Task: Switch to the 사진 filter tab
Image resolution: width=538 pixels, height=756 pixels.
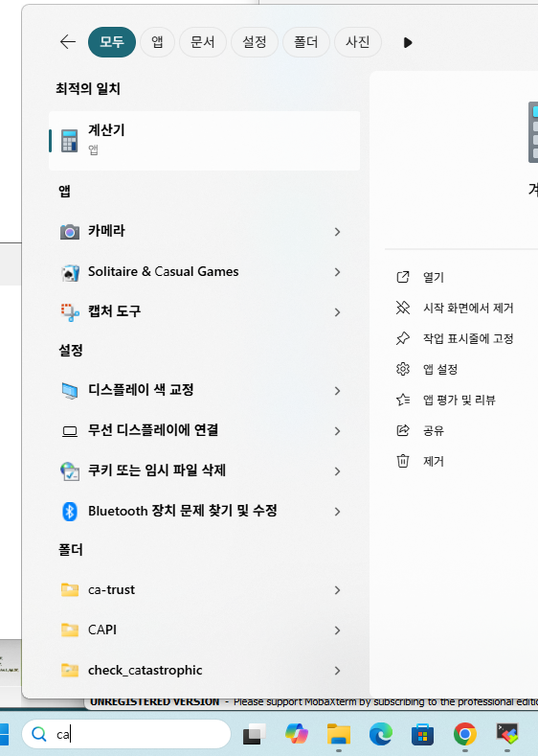Action: (358, 42)
